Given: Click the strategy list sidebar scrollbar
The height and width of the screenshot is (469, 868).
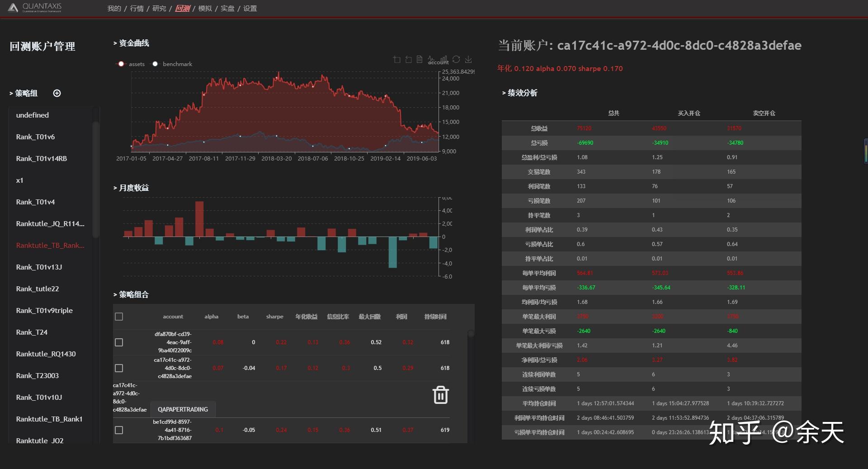Looking at the screenshot, I should [x=95, y=179].
